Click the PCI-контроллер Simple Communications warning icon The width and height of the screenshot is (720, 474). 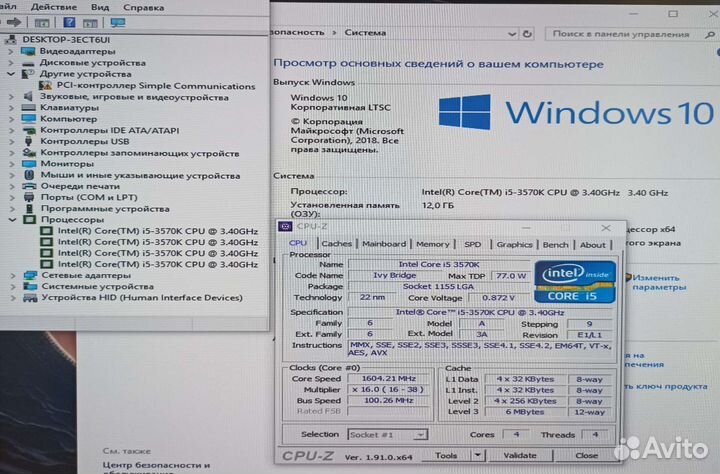pos(45,85)
